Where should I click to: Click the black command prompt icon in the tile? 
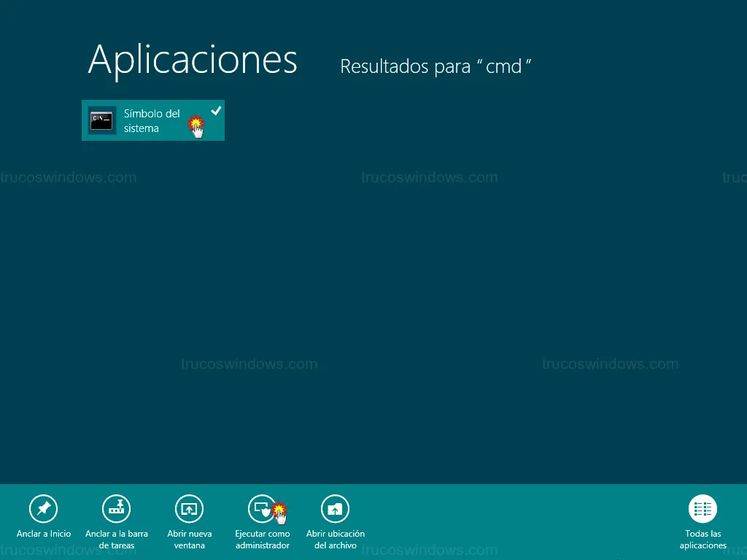pyautogui.click(x=102, y=120)
